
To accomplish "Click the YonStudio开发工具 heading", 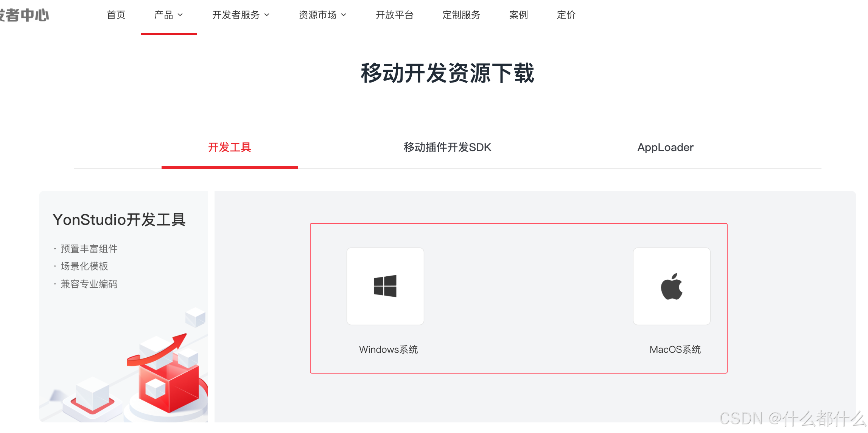I will pos(119,220).
